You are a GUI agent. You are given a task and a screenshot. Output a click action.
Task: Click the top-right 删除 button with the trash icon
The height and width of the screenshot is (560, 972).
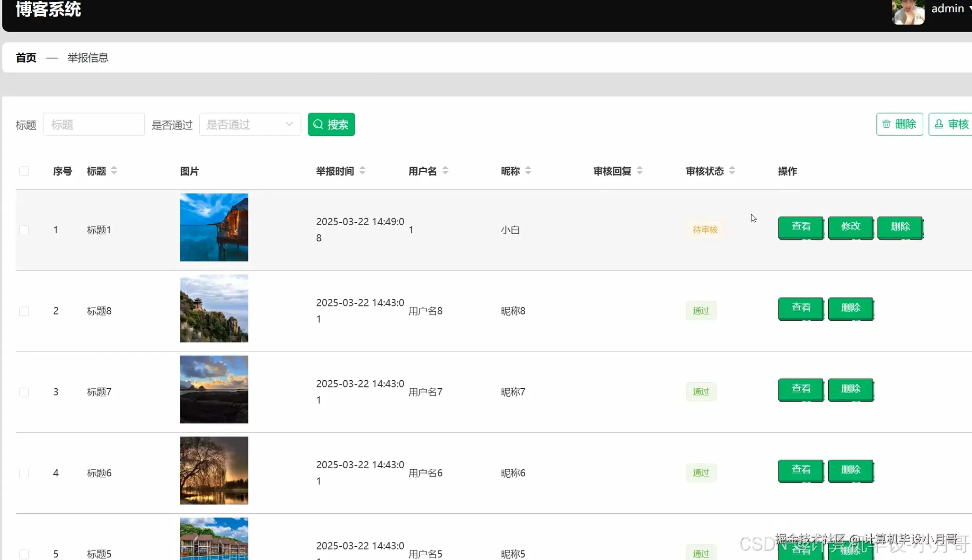899,124
